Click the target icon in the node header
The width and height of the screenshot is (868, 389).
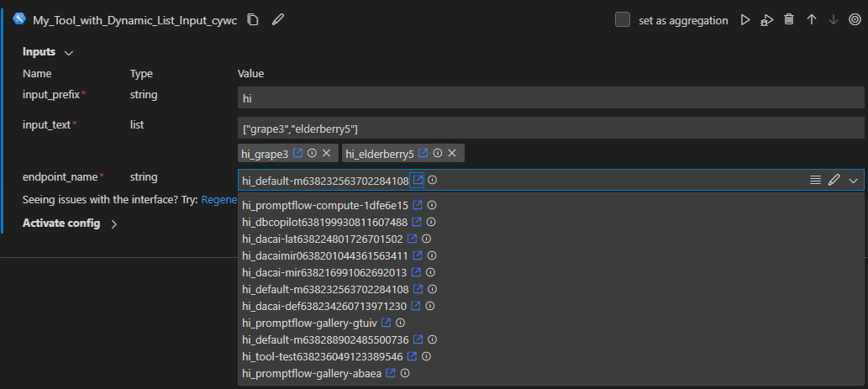[x=855, y=20]
